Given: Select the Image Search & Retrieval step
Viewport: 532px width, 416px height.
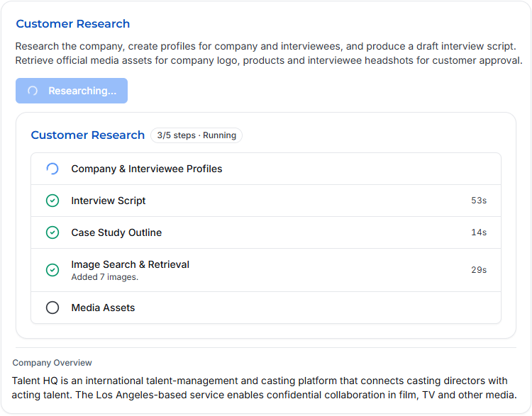Looking at the screenshot, I should (x=266, y=270).
